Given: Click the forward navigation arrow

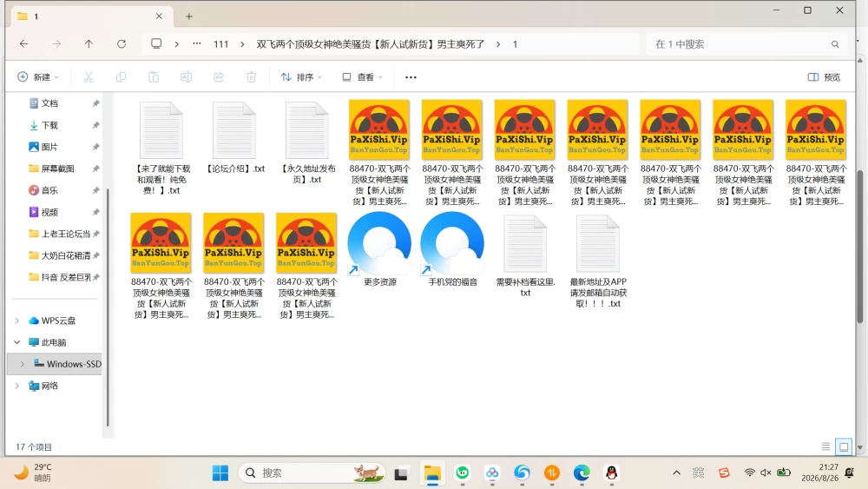Looking at the screenshot, I should (x=56, y=43).
